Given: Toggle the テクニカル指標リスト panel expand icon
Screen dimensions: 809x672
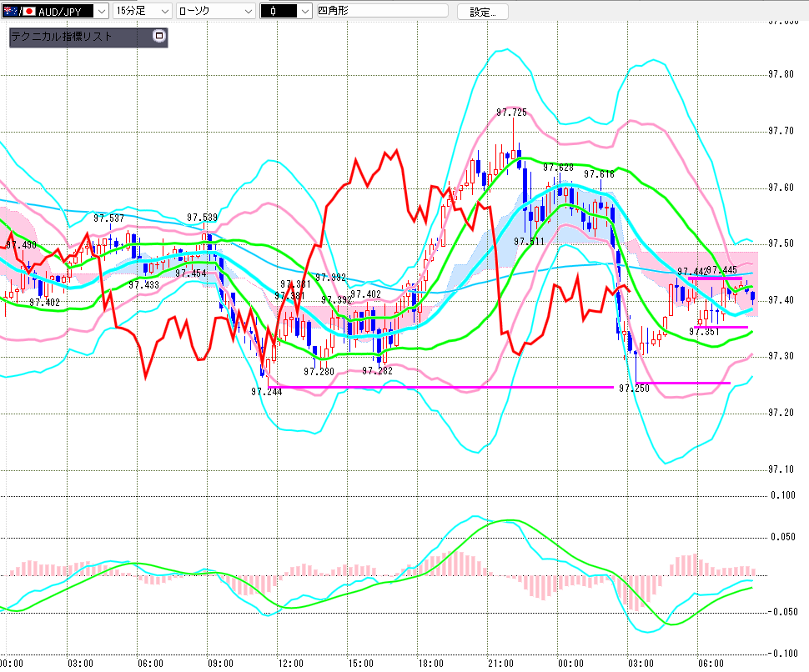Looking at the screenshot, I should click(x=160, y=37).
